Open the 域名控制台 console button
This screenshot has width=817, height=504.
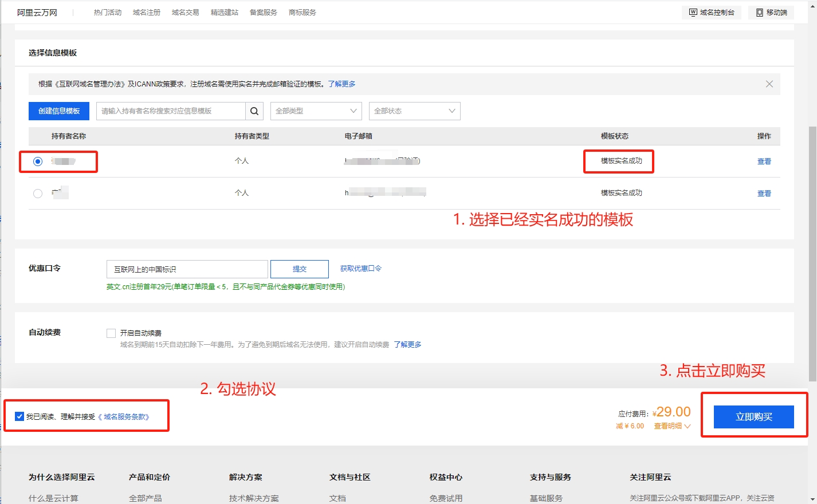pos(712,13)
